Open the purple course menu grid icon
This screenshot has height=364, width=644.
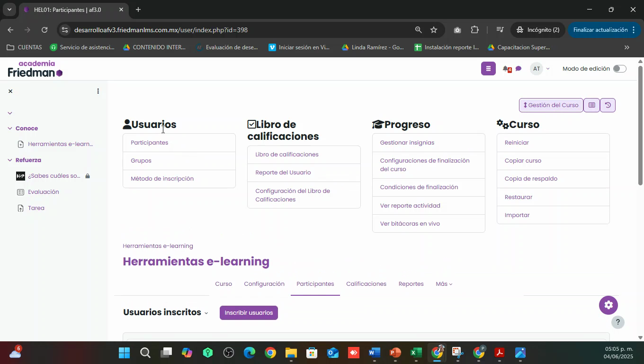coord(488,68)
